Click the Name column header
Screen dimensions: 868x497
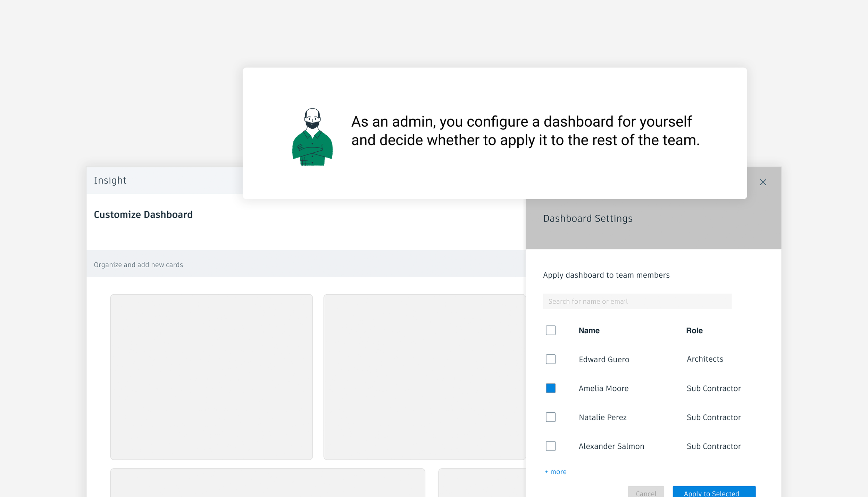589,330
